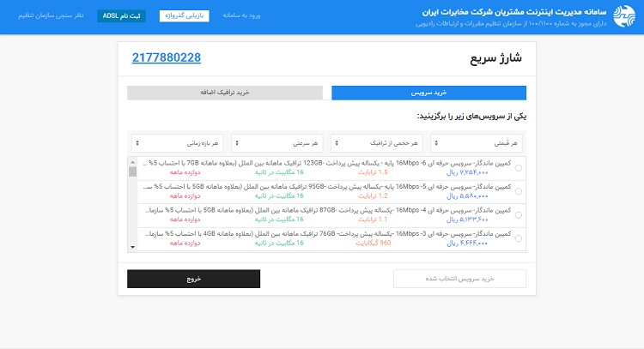Open the 'هر حجمی از ترافیک' traffic dropdown
The height and width of the screenshot is (349, 644).
377,143
